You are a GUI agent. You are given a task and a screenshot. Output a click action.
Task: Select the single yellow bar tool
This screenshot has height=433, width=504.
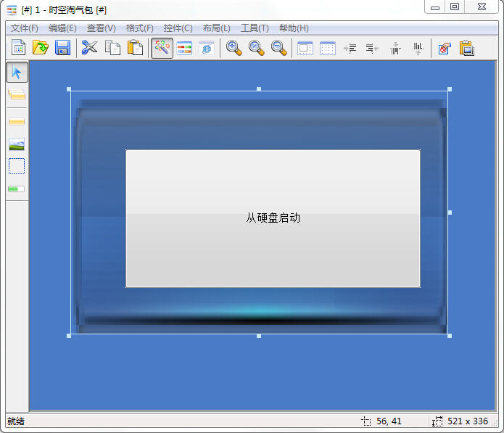coord(17,122)
